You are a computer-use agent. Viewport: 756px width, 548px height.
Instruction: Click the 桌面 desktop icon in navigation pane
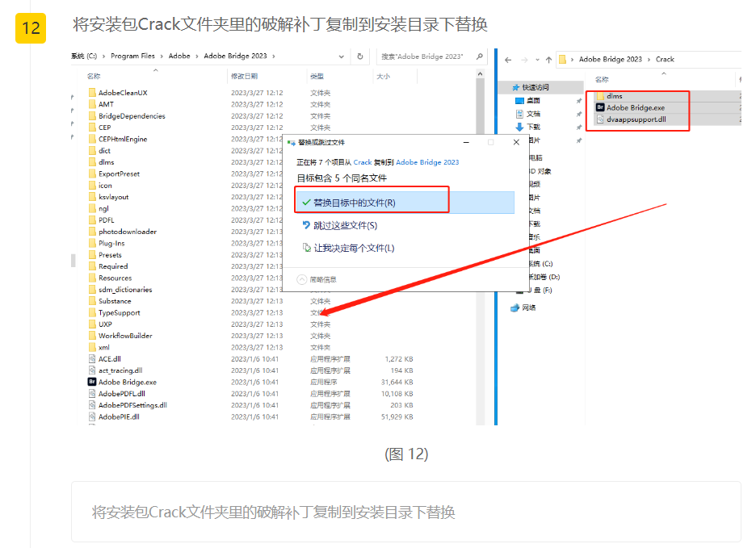[x=519, y=100]
